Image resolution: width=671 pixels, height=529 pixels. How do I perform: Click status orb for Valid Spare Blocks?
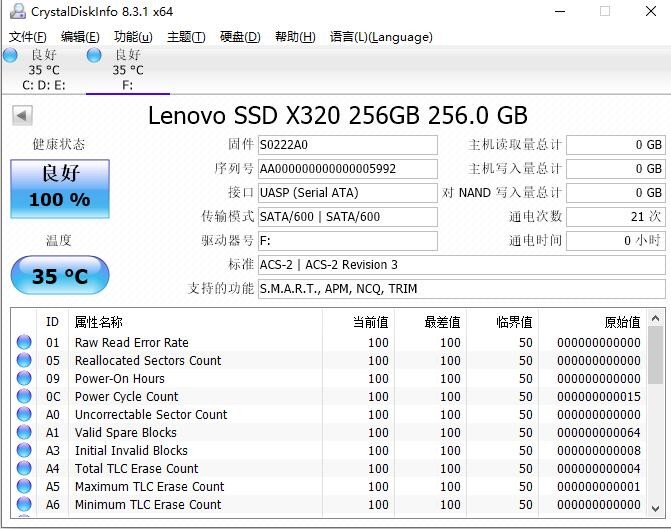pos(24,432)
